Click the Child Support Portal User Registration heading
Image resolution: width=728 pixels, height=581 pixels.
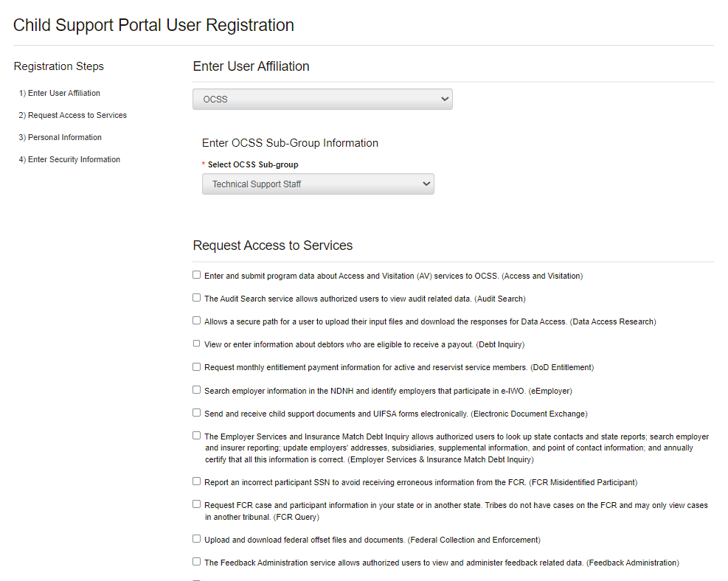click(x=153, y=25)
